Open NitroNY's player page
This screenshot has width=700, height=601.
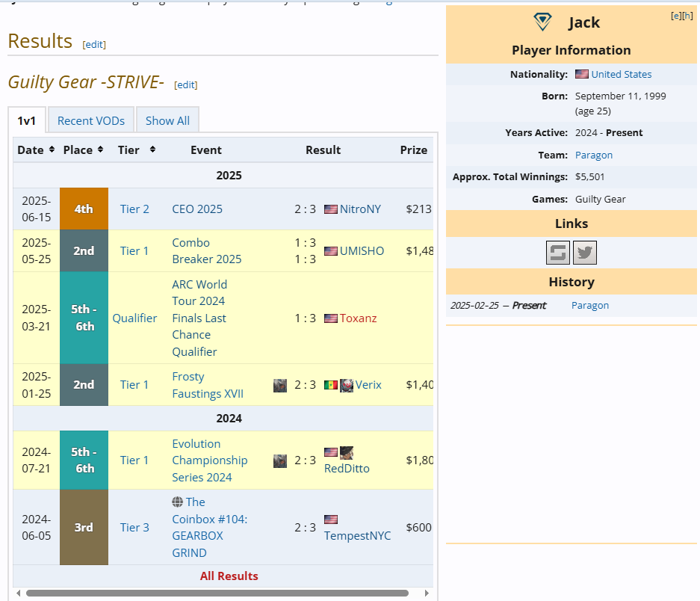point(360,209)
